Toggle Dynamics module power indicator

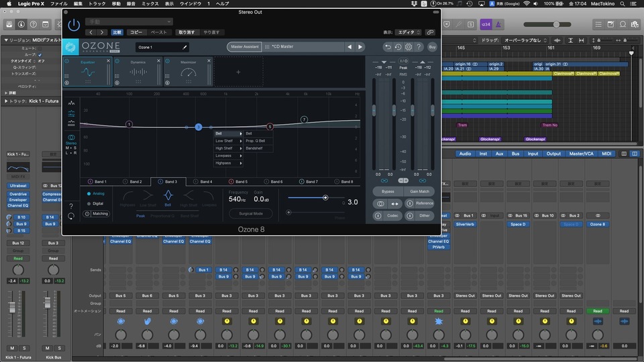pyautogui.click(x=117, y=61)
